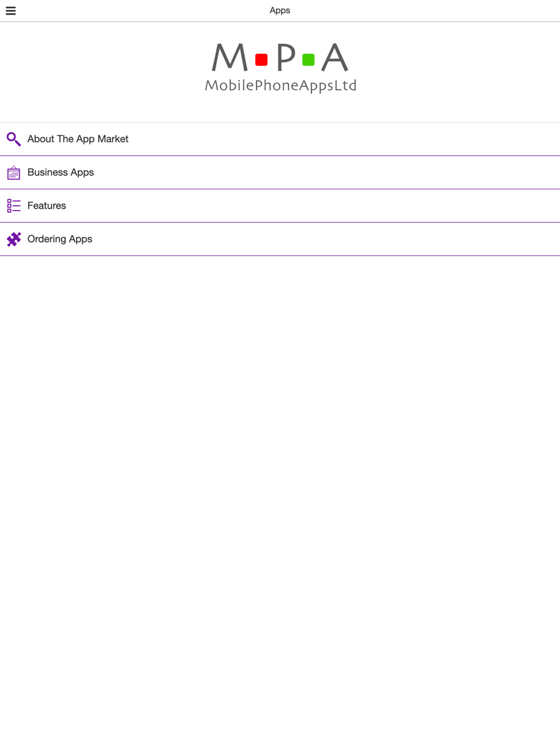Click the magnifier icon beside About The App Market
The height and width of the screenshot is (747, 560).
(x=13, y=139)
